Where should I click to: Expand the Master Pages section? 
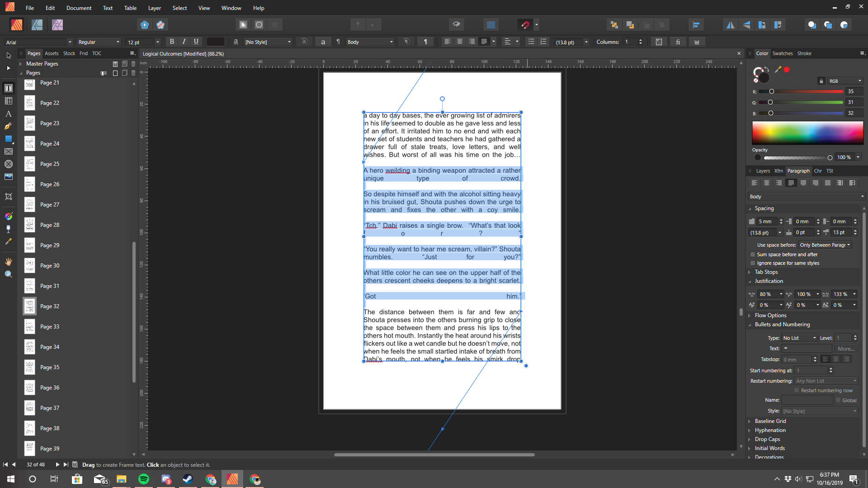(x=21, y=64)
